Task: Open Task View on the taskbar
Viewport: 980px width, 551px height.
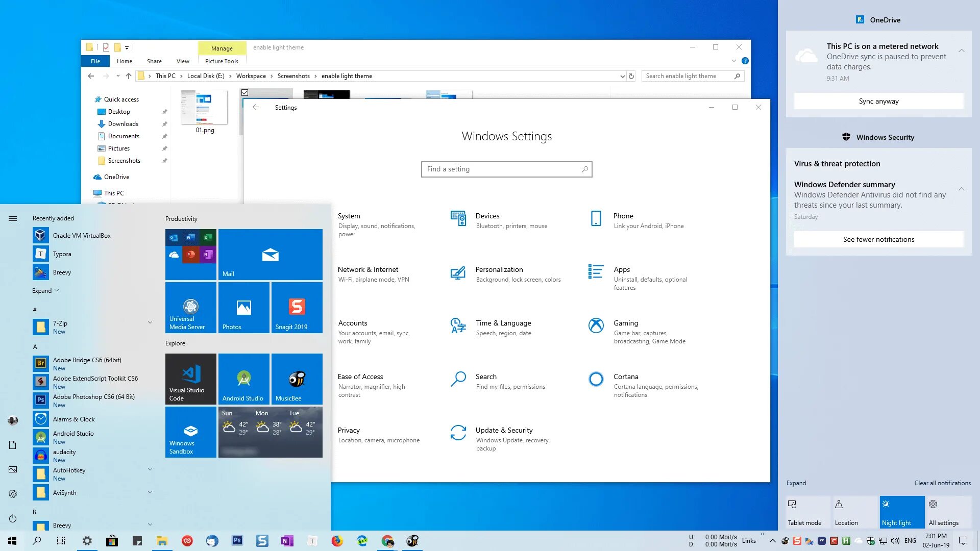Action: (x=61, y=541)
